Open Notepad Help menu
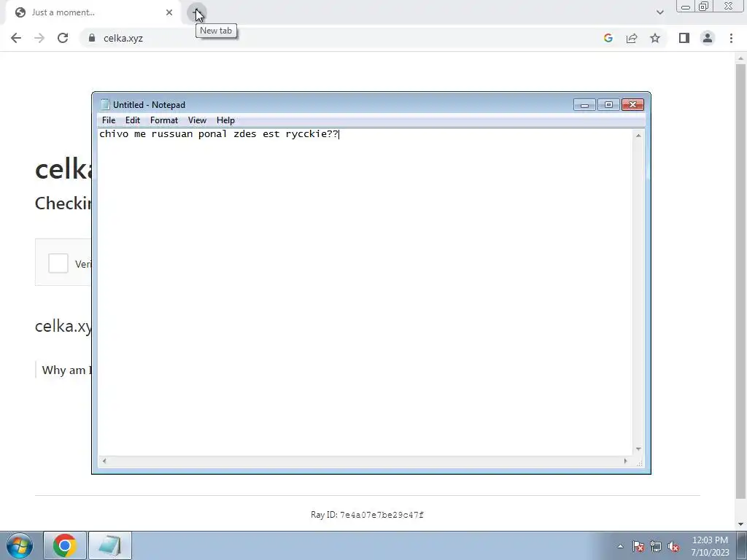 (x=225, y=120)
